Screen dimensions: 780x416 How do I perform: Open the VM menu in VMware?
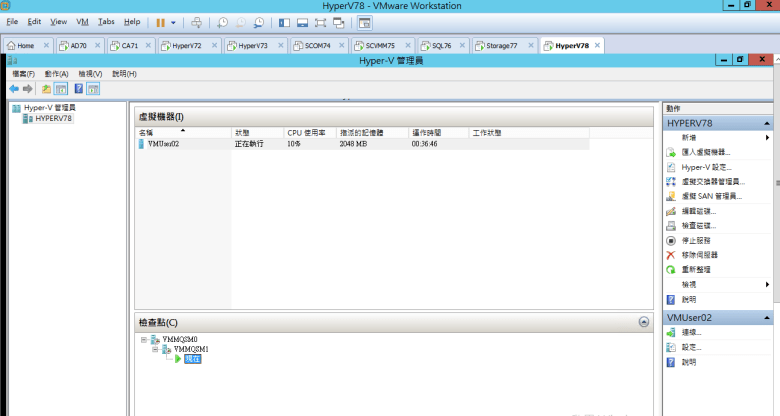(82, 21)
